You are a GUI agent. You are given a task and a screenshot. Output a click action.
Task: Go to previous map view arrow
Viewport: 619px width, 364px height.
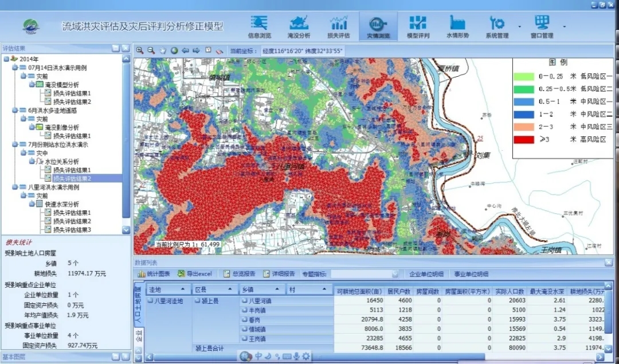pos(185,50)
